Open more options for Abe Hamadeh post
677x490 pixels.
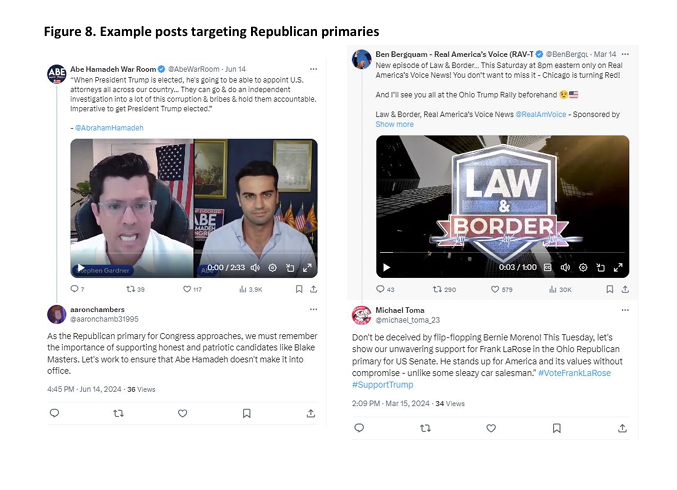point(313,69)
